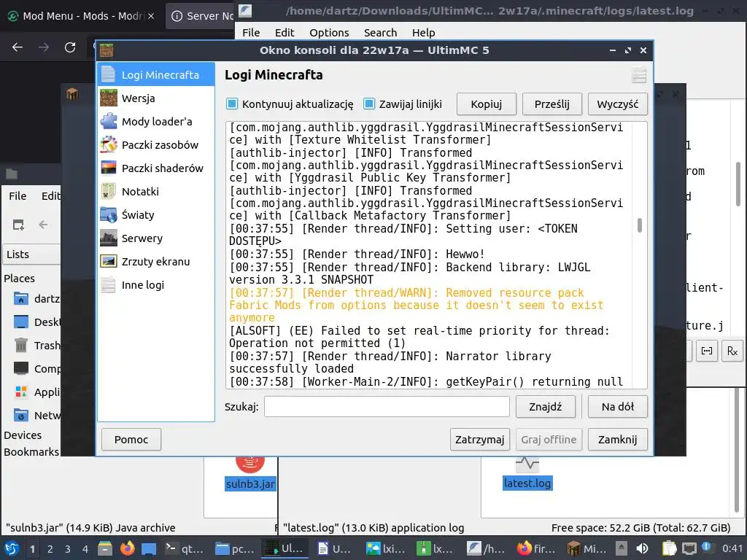Open Paczki shaderów page
This screenshot has width=747, height=560.
(x=156, y=168)
